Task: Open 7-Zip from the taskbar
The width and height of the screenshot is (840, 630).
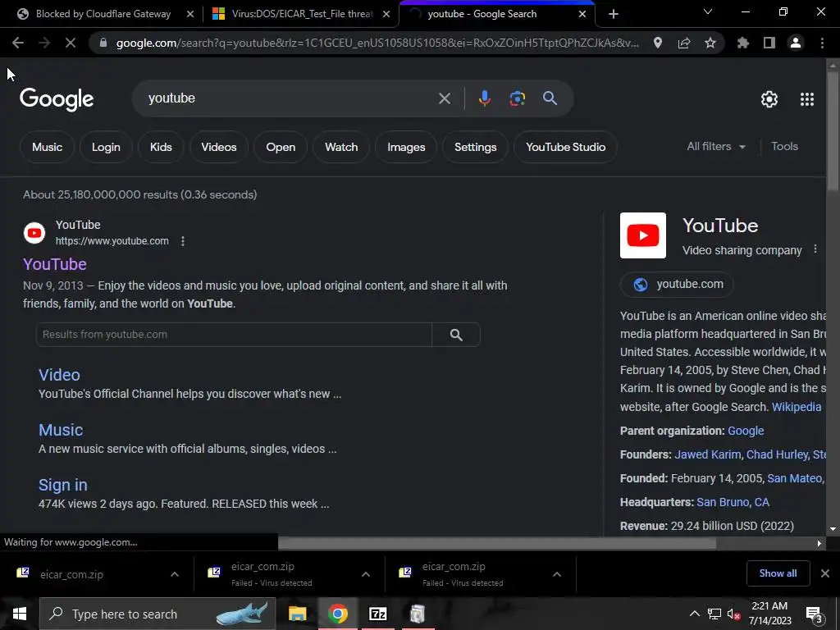Action: coord(377,614)
